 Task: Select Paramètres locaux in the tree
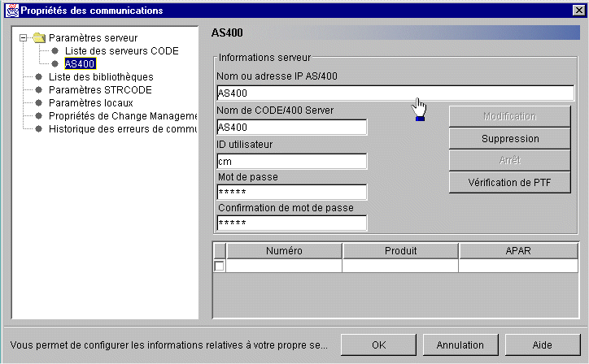[x=90, y=103]
